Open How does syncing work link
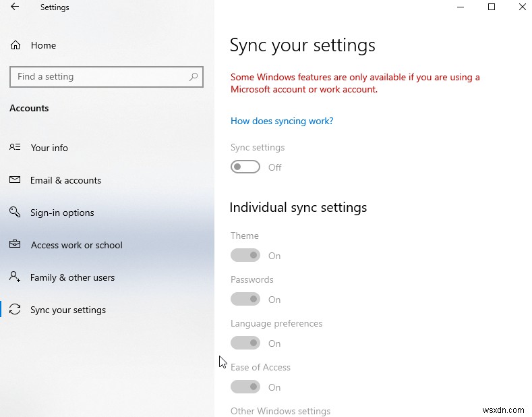 282,121
